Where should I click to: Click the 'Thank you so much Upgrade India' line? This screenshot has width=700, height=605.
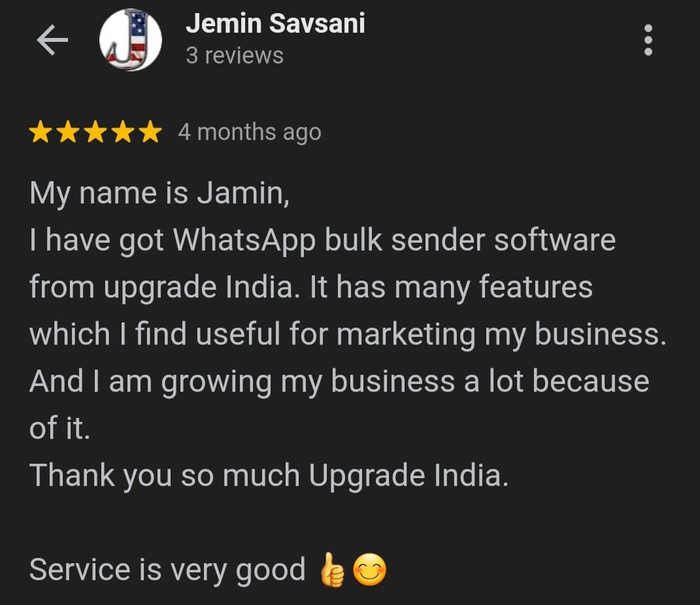(269, 475)
